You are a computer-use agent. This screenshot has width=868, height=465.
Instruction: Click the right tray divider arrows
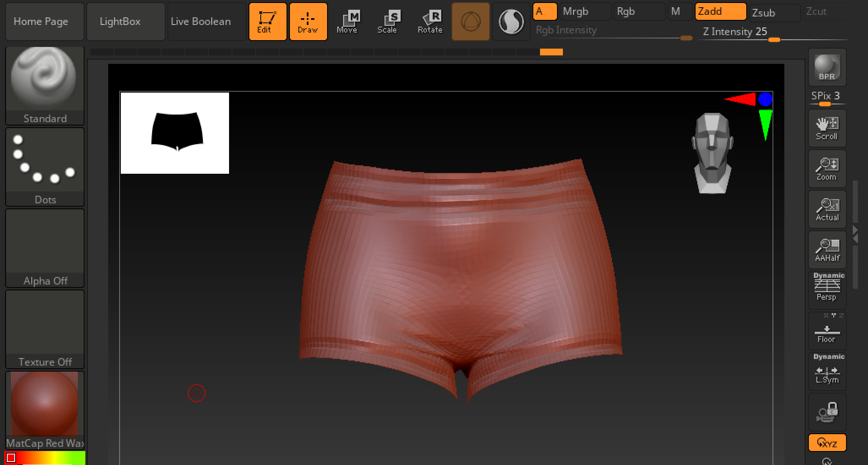(x=855, y=234)
